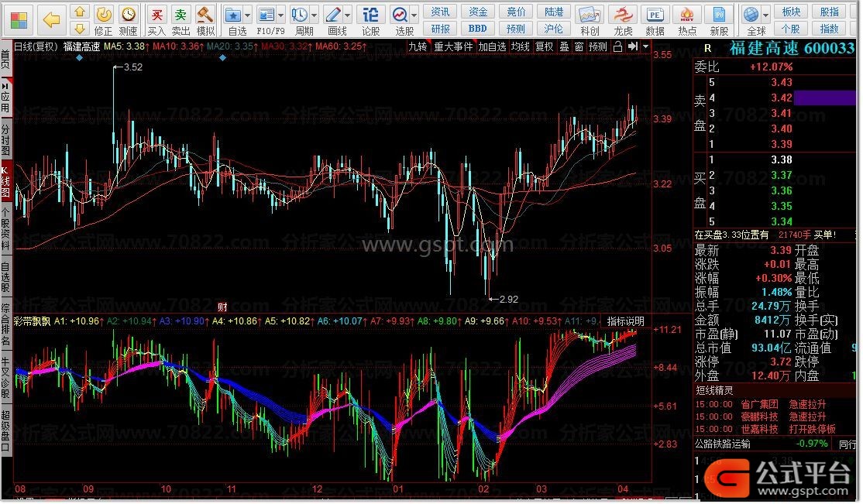Screen dimensions: 863x504
Task: Switch to the 首页 sidebar tab
Action: (5, 59)
